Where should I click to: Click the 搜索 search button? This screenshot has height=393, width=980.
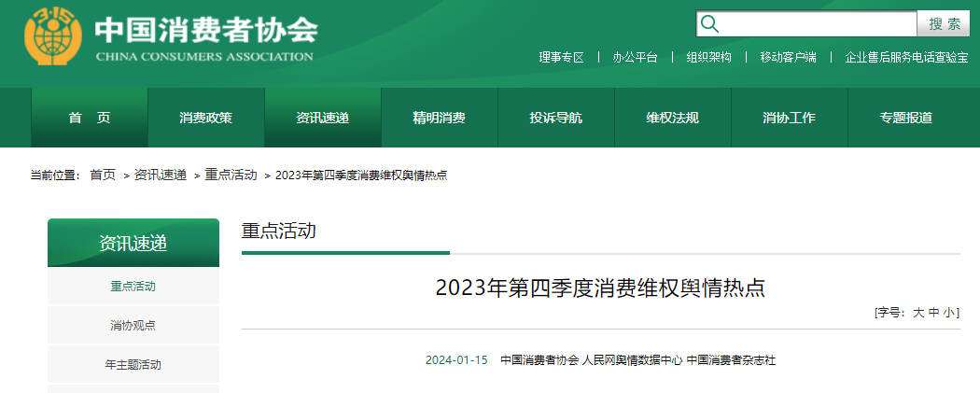pos(945,23)
